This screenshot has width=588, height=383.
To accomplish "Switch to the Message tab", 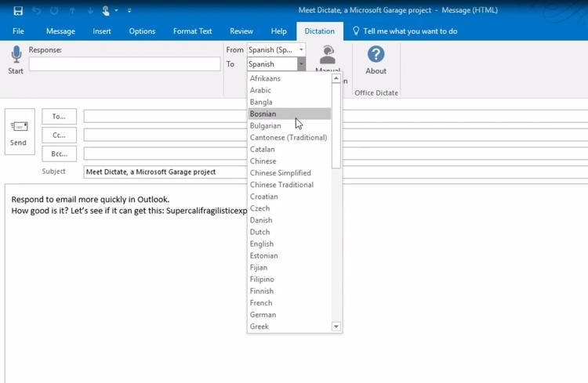I will coord(60,31).
